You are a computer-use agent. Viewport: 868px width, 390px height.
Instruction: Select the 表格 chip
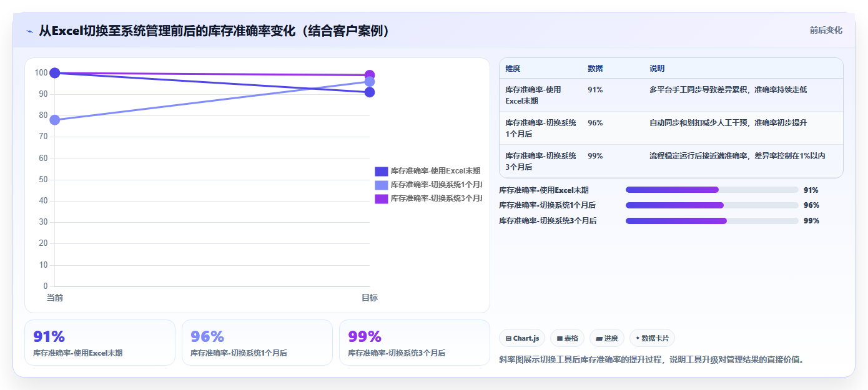[567, 338]
